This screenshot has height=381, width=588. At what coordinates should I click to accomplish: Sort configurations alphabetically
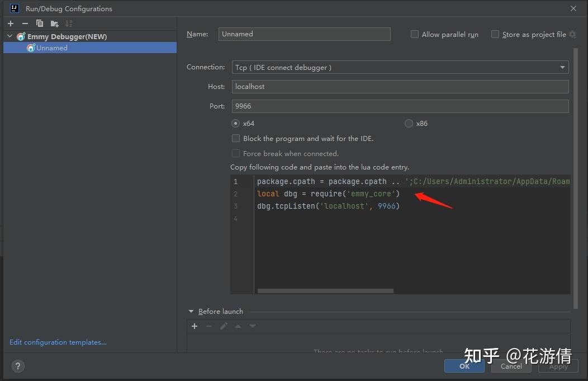click(69, 23)
